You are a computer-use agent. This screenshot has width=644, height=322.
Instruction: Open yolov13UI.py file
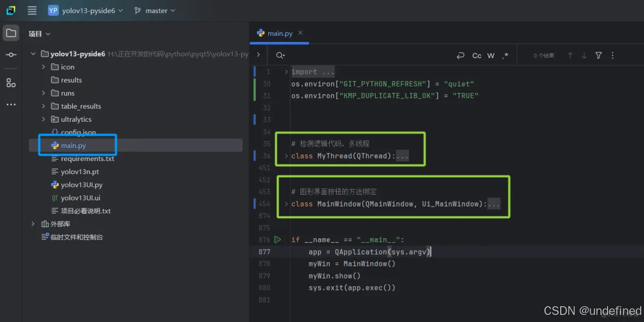tap(82, 185)
